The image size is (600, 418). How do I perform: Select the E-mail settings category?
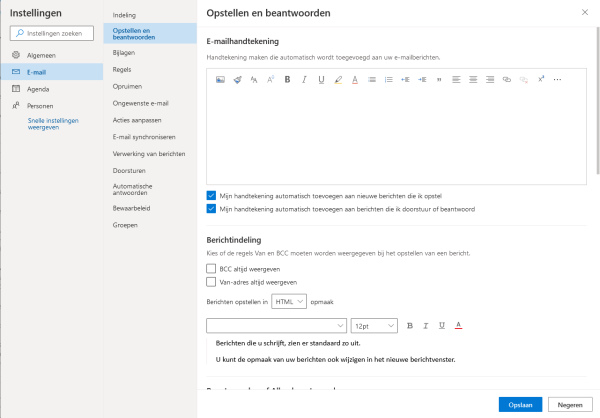click(x=52, y=72)
